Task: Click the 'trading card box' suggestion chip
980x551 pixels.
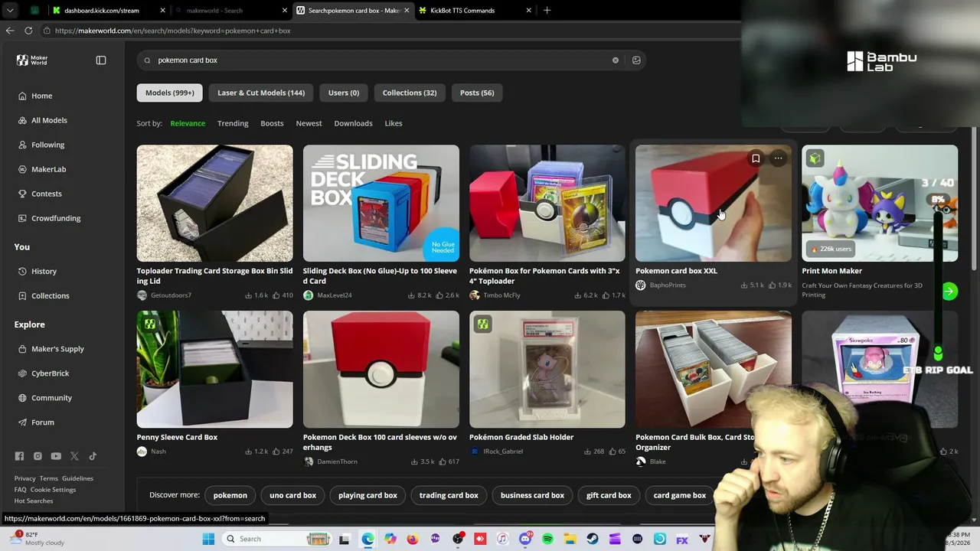Action: pos(449,495)
